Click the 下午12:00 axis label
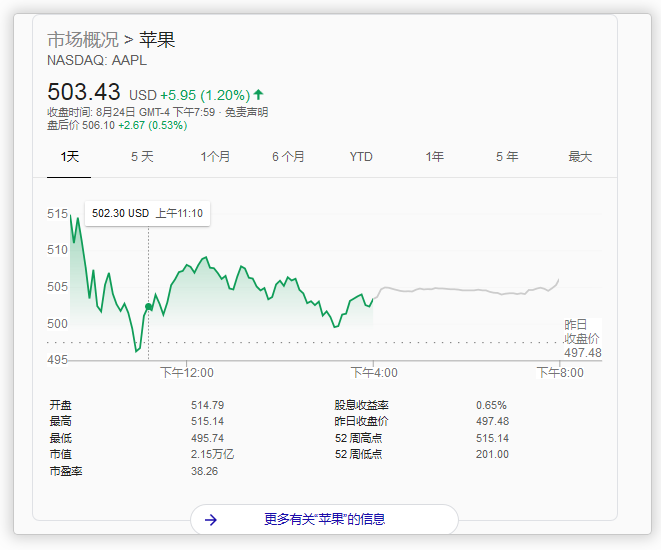 187,373
